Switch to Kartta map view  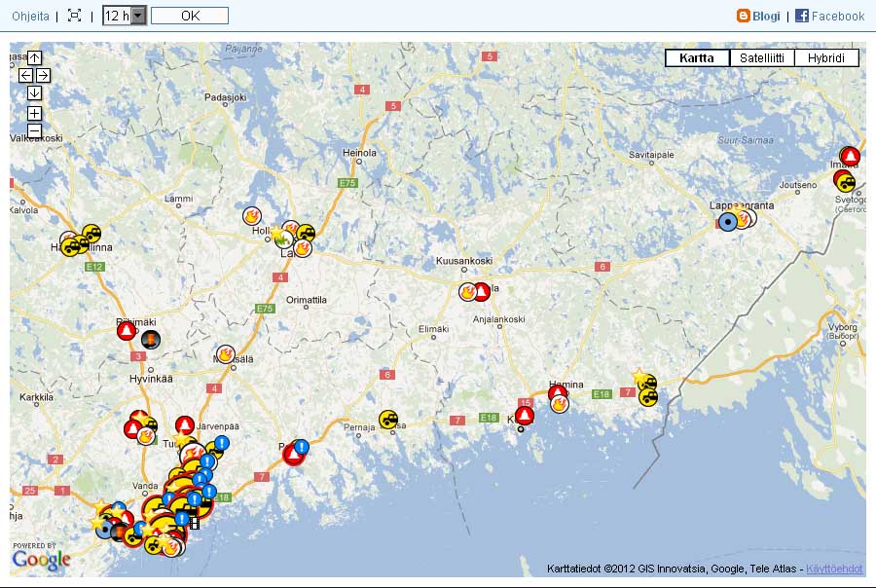[x=697, y=58]
